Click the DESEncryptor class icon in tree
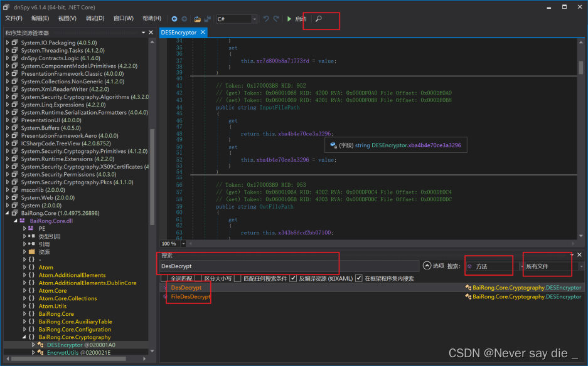Screen dimensions: 588x366 [41, 345]
